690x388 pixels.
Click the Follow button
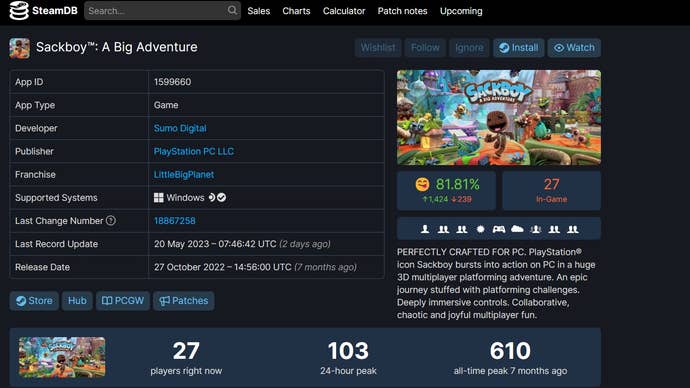425,48
